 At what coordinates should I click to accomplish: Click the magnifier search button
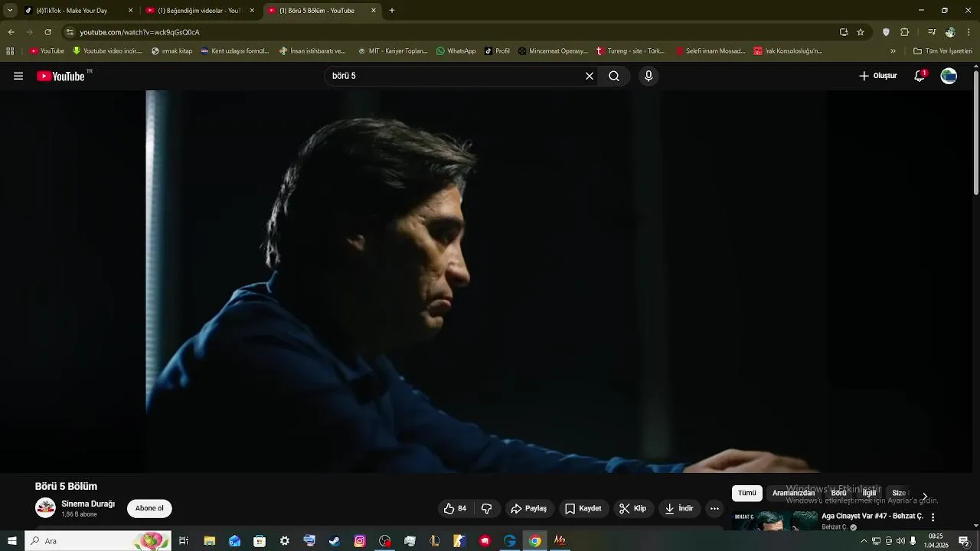coord(614,76)
